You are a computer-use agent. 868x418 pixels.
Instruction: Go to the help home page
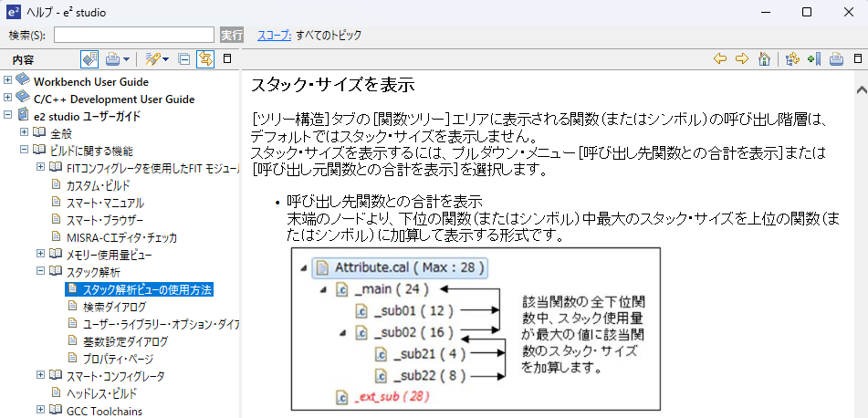(765, 58)
